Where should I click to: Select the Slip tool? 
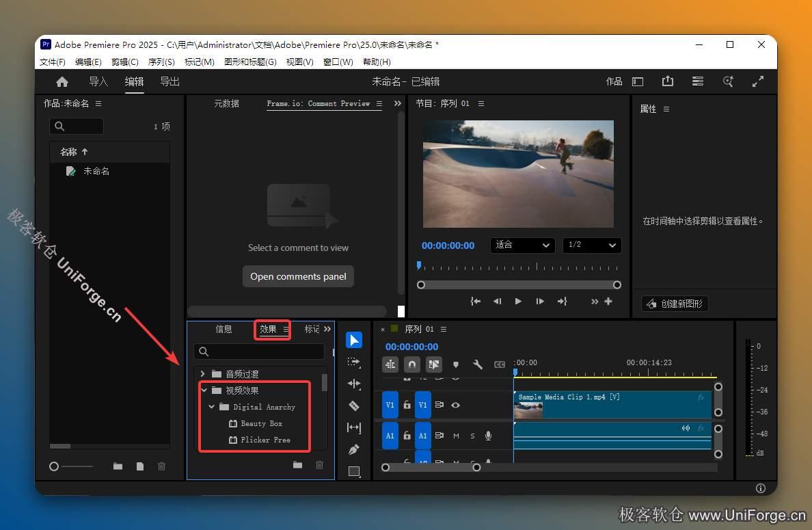click(354, 427)
